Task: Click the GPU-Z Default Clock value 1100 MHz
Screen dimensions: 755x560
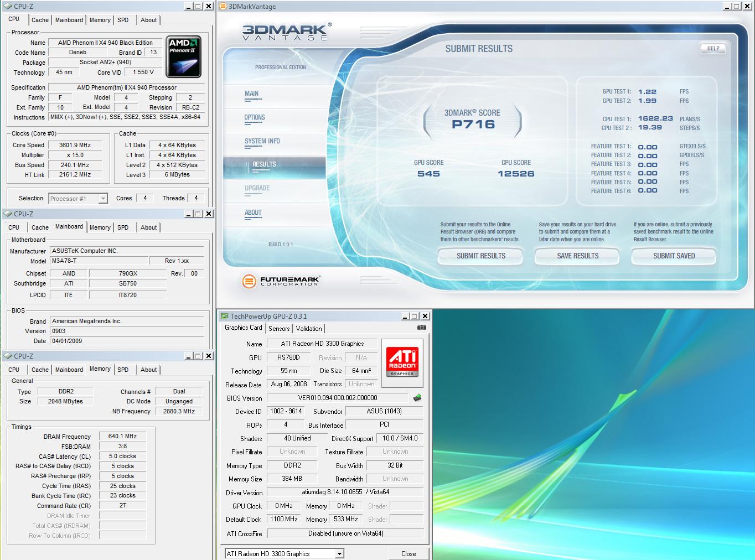Action: tap(285, 519)
